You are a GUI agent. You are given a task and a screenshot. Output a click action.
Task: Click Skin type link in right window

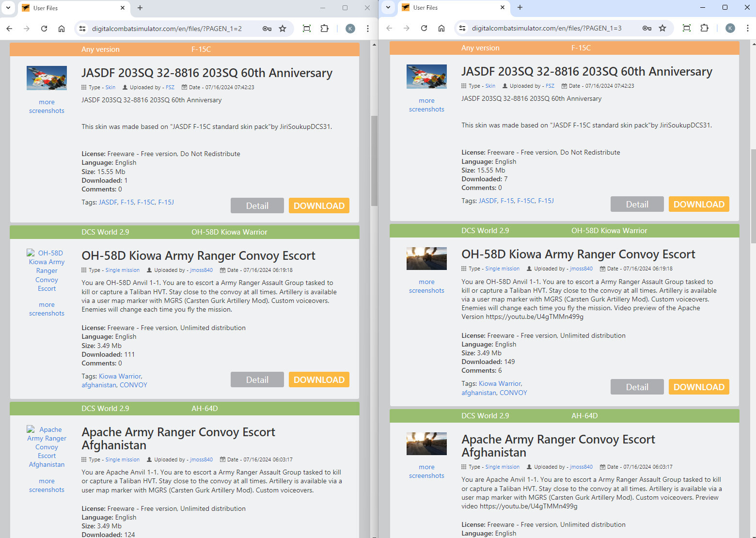(x=490, y=86)
